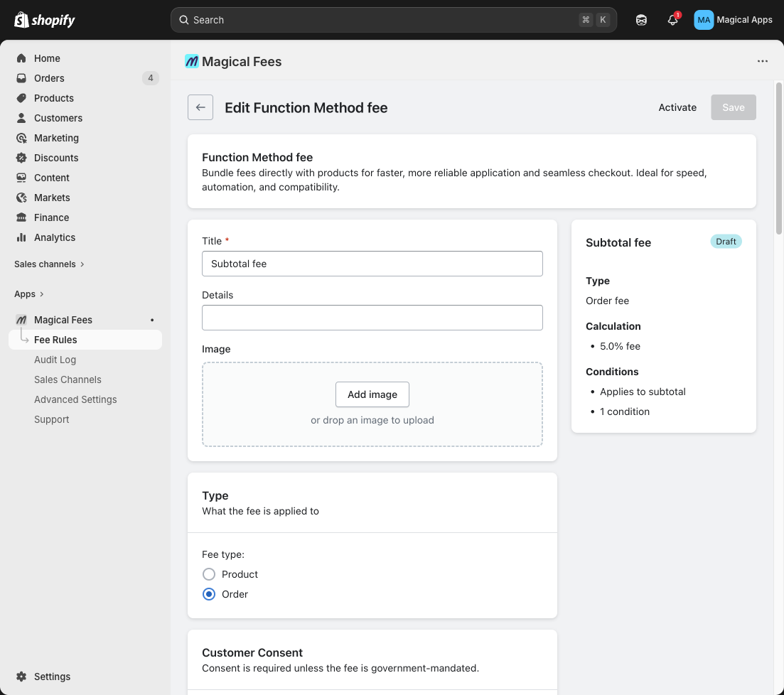Click the Details text field
The image size is (784, 695).
pos(372,318)
